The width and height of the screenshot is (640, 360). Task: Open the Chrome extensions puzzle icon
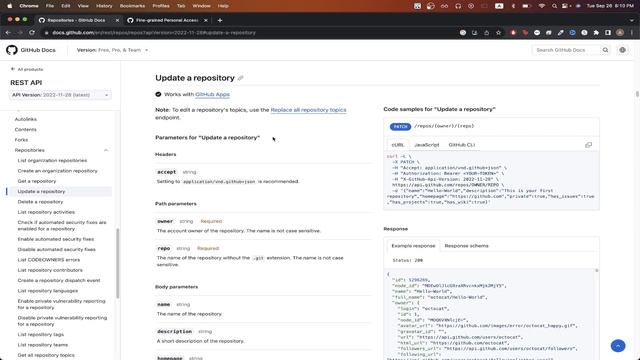pos(596,33)
